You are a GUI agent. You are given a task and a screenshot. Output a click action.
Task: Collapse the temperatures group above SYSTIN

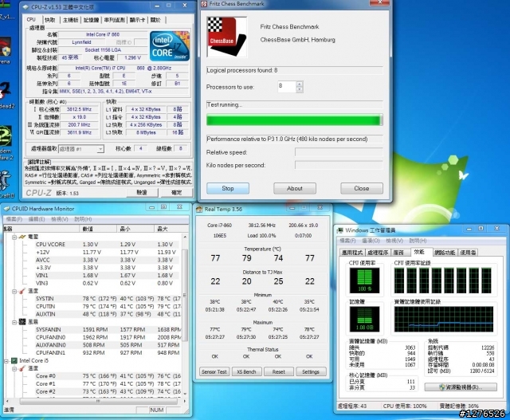tap(14, 291)
